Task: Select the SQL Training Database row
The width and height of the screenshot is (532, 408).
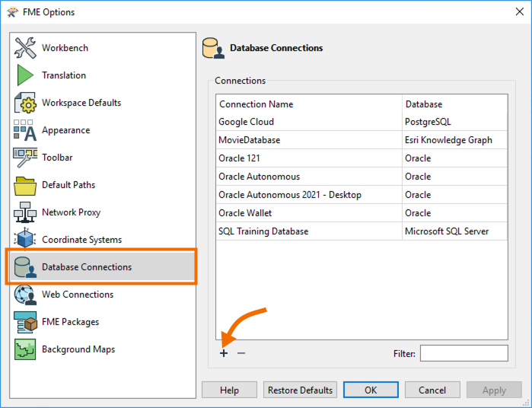Action: click(x=362, y=231)
